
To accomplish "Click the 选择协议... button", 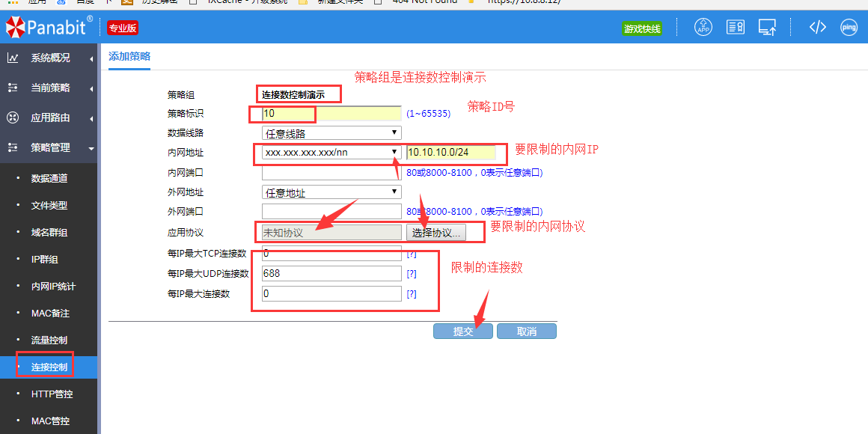I will pos(436,233).
